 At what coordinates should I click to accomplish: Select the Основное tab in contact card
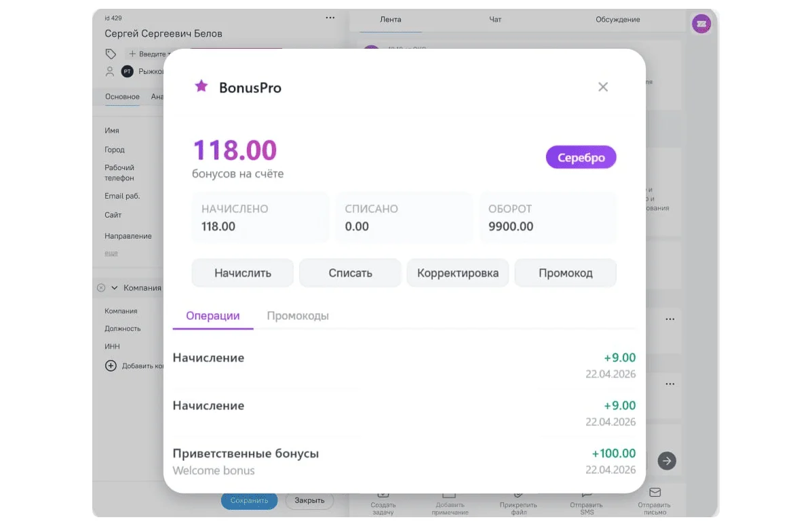(x=122, y=97)
